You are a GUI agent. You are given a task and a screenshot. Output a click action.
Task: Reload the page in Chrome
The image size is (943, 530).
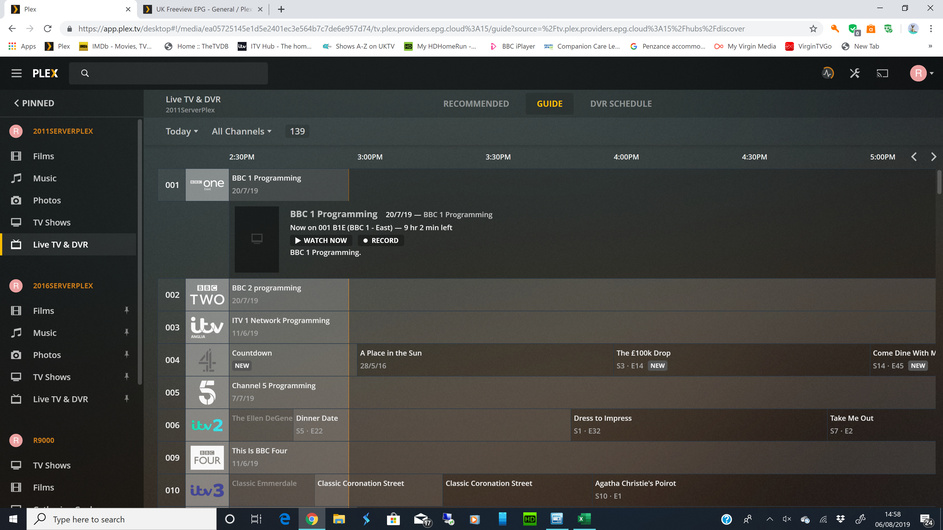point(48,28)
